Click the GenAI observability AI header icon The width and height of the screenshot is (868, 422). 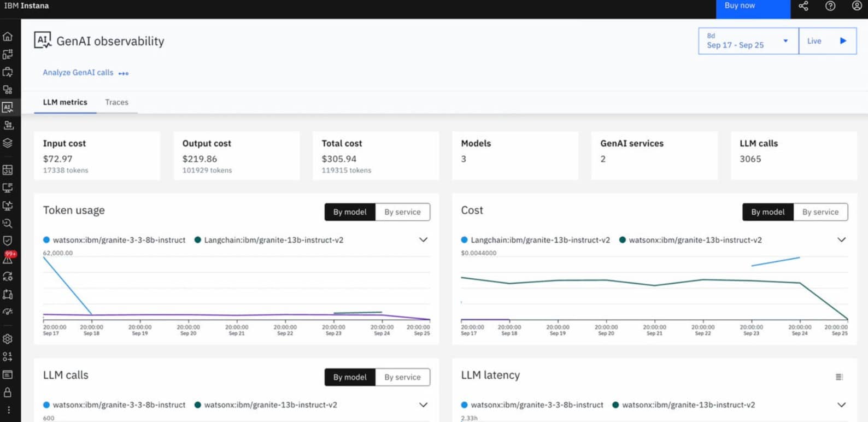[43, 40]
